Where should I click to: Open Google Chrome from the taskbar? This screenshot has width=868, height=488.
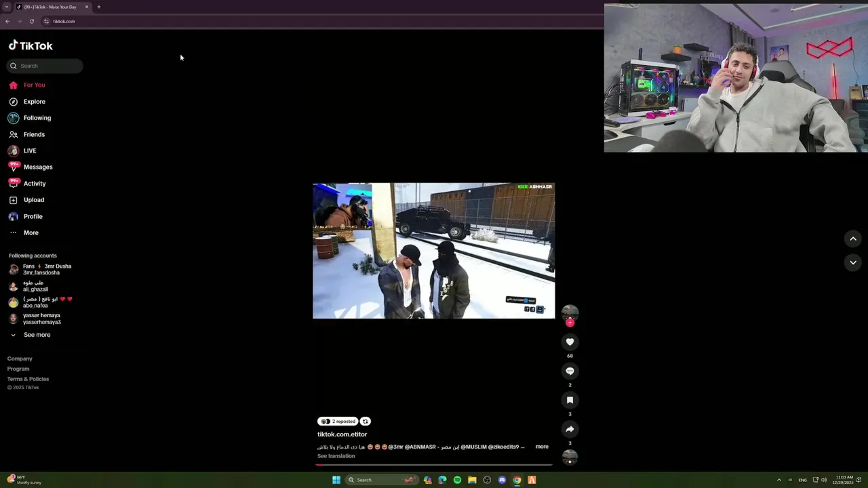(x=517, y=480)
